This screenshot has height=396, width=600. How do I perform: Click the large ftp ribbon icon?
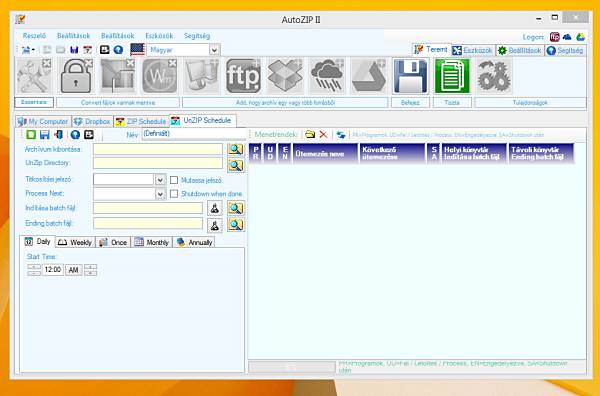[243, 76]
